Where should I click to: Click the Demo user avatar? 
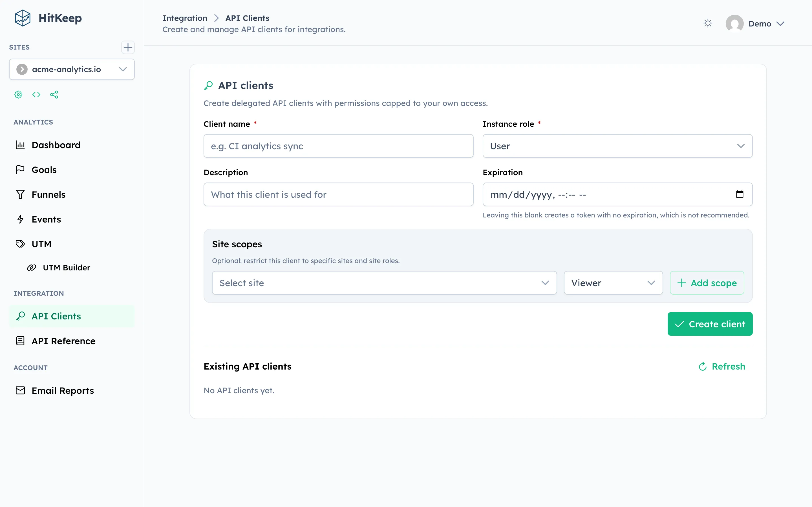(735, 23)
